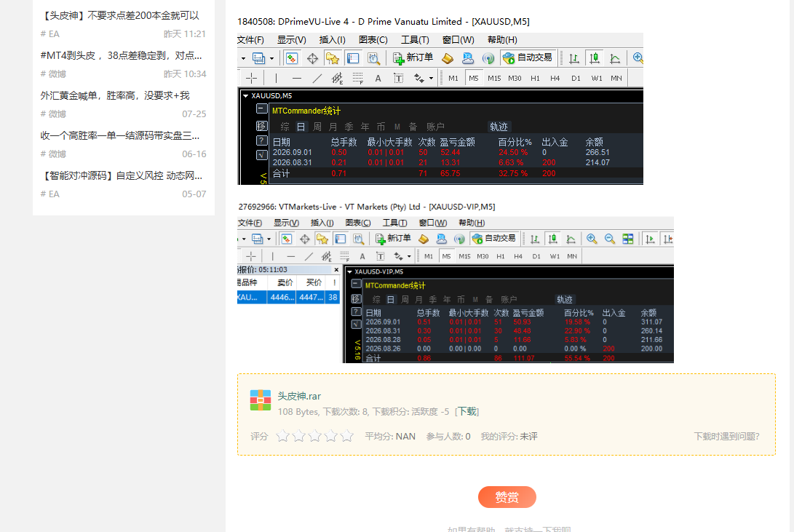Open arrows tool dropdown in DPrimeVU drawing bar
The width and height of the screenshot is (794, 532).
(431, 79)
